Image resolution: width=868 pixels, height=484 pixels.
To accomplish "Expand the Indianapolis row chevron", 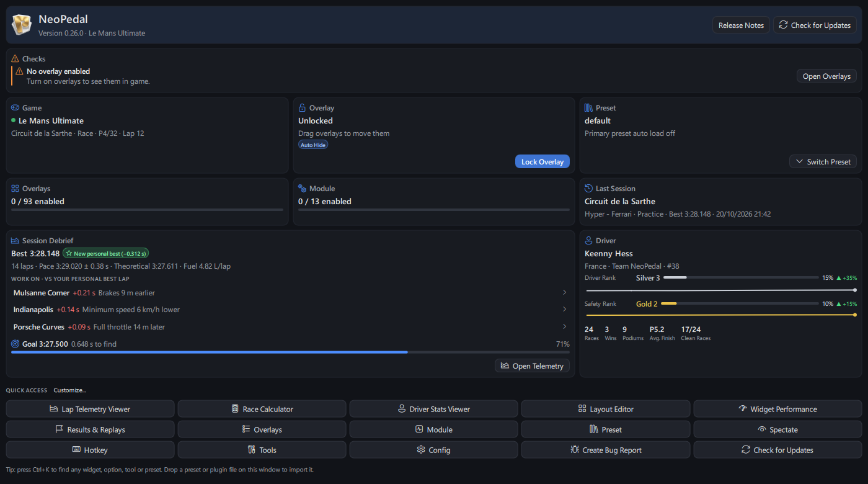I will coord(564,309).
